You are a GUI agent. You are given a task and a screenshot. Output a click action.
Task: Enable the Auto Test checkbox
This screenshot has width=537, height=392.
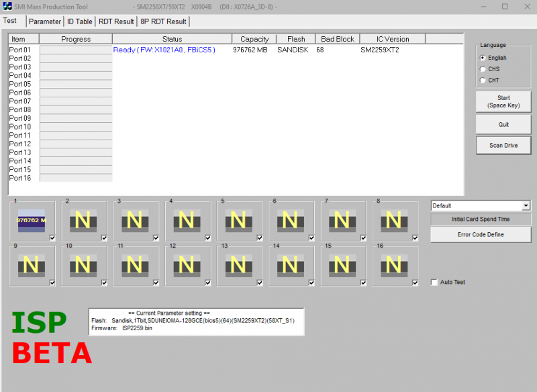click(434, 283)
